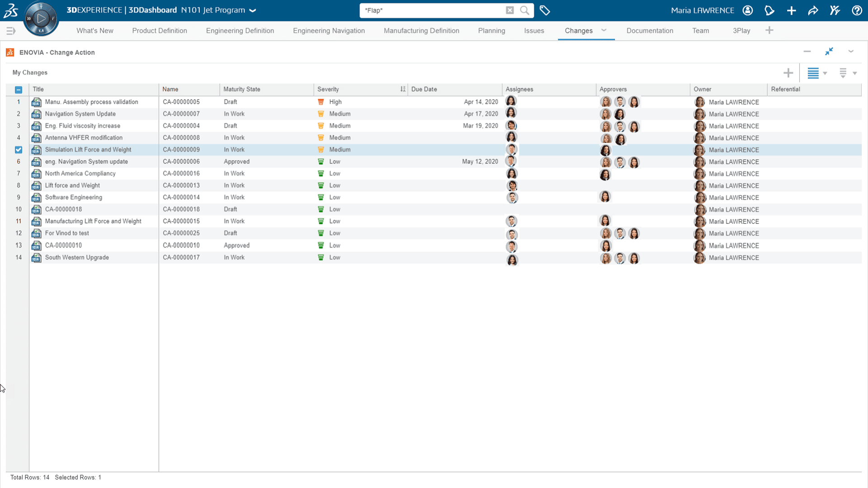Click the notifications bell icon
868x488 pixels.
click(769, 10)
